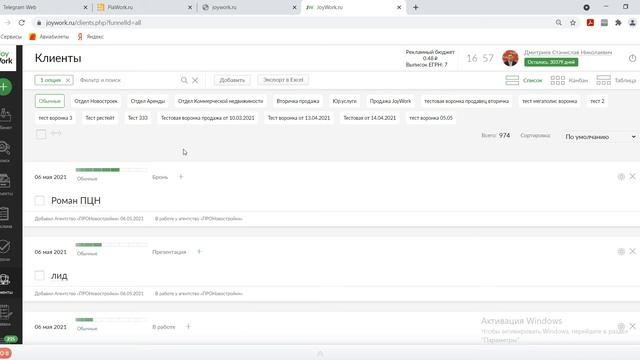Viewport: 640px width, 360px height.
Task: Select the Тест 333 funnel tab
Action: click(138, 118)
